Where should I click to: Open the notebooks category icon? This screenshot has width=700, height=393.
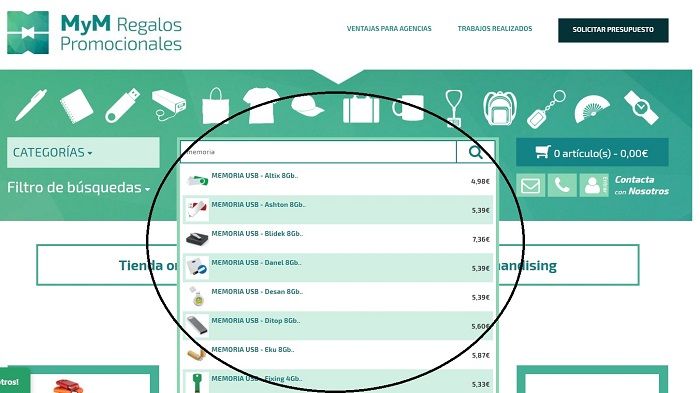pos(76,106)
